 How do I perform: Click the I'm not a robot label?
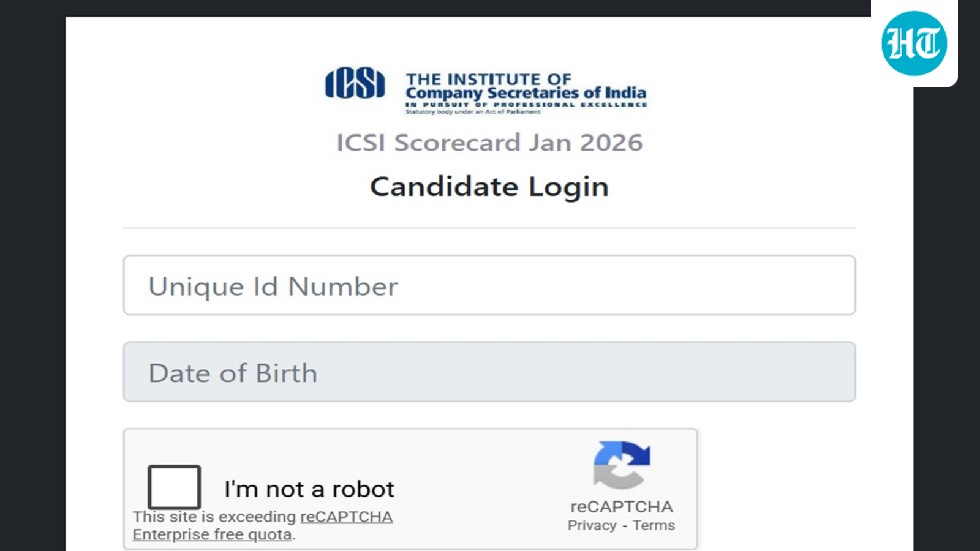pyautogui.click(x=309, y=489)
